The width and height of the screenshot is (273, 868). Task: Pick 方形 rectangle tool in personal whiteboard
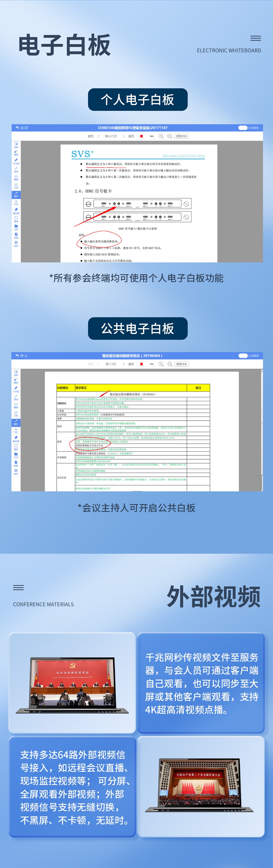pos(16,186)
